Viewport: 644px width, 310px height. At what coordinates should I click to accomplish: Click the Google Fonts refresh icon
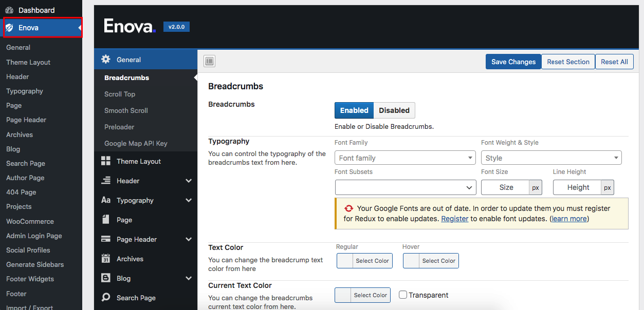(349, 208)
